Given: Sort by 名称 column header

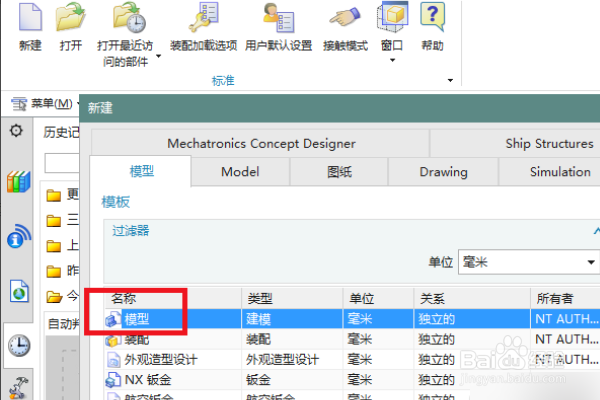Looking at the screenshot, I should 173,298.
